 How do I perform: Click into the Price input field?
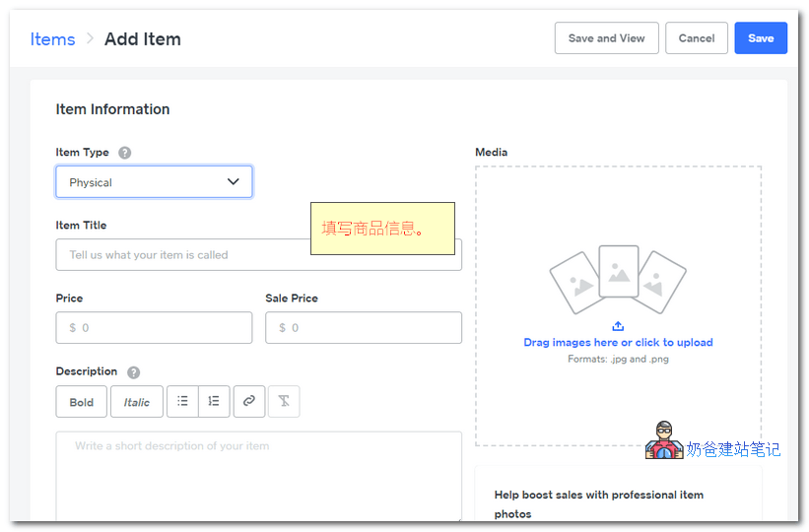(154, 328)
